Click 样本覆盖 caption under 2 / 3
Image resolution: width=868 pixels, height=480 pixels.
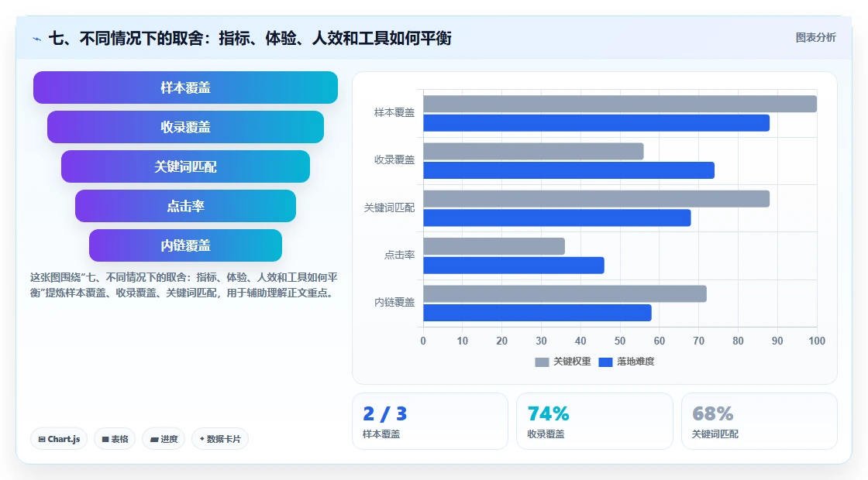(x=381, y=434)
